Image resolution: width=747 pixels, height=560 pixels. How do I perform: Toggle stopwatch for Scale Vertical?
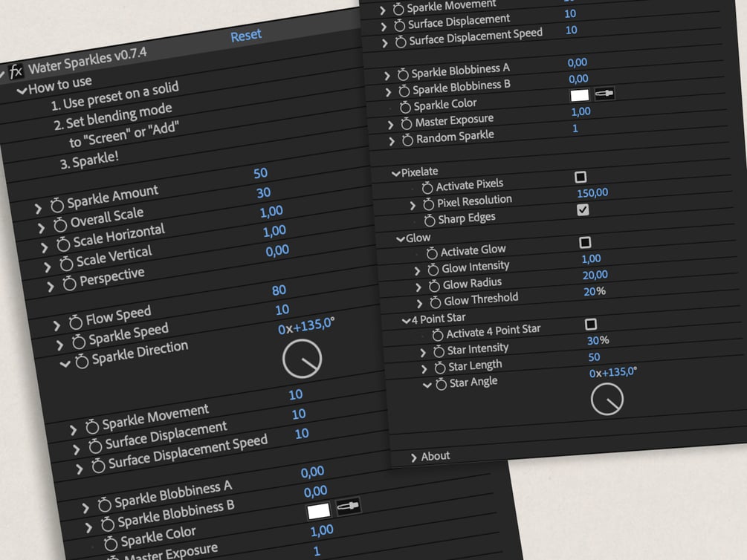[66, 264]
